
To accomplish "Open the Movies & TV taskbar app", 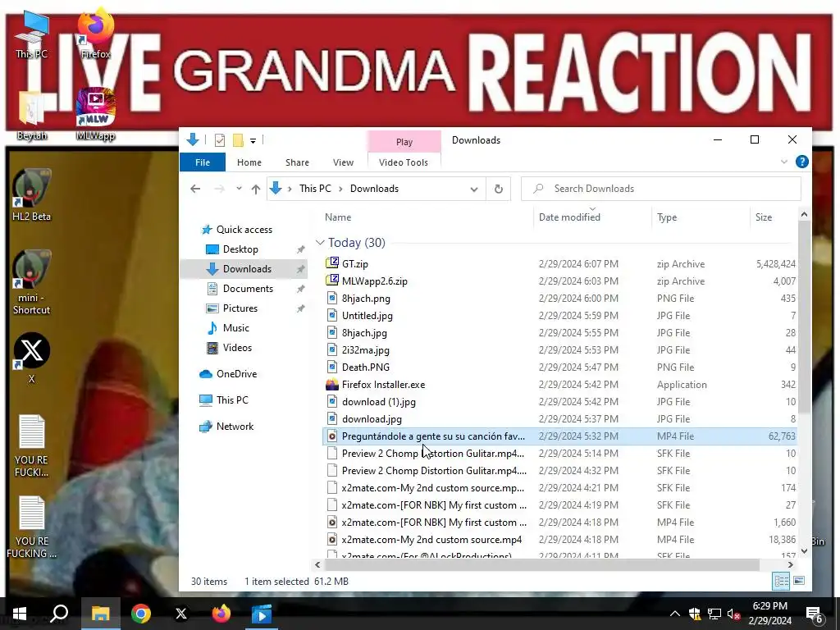I will click(262, 614).
